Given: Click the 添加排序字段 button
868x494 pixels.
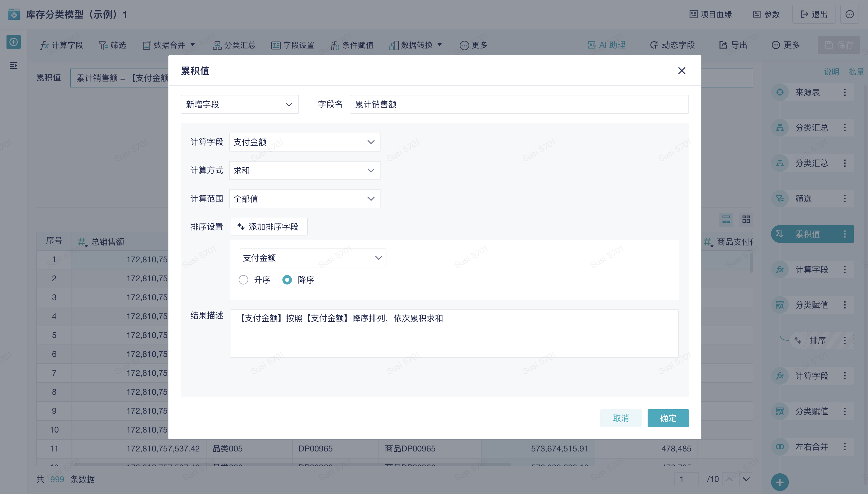Looking at the screenshot, I should click(268, 227).
